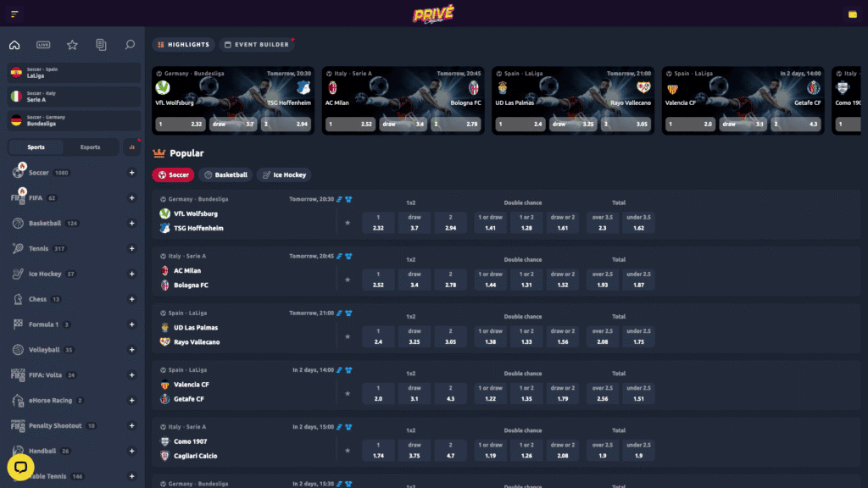
Task: Open the statistics chart icon beside Esports
Action: pos(131,147)
